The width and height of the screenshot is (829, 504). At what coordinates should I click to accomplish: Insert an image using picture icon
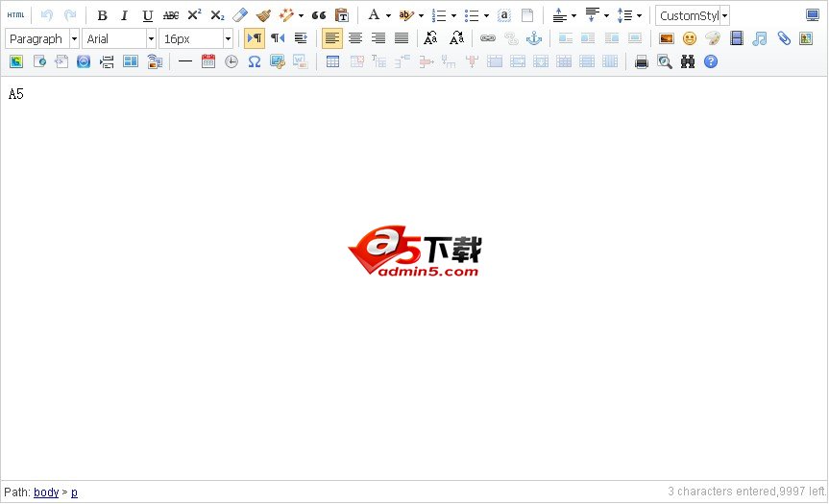click(666, 38)
